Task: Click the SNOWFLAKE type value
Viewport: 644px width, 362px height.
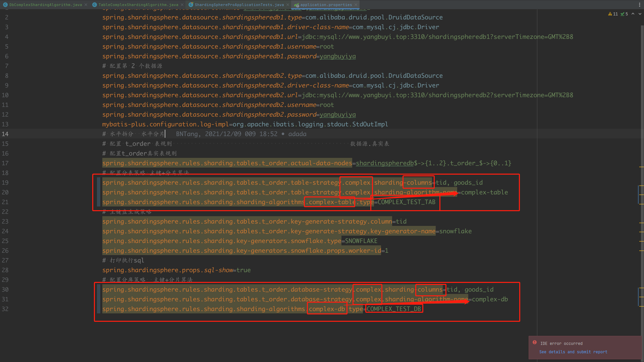Action: 361,241
